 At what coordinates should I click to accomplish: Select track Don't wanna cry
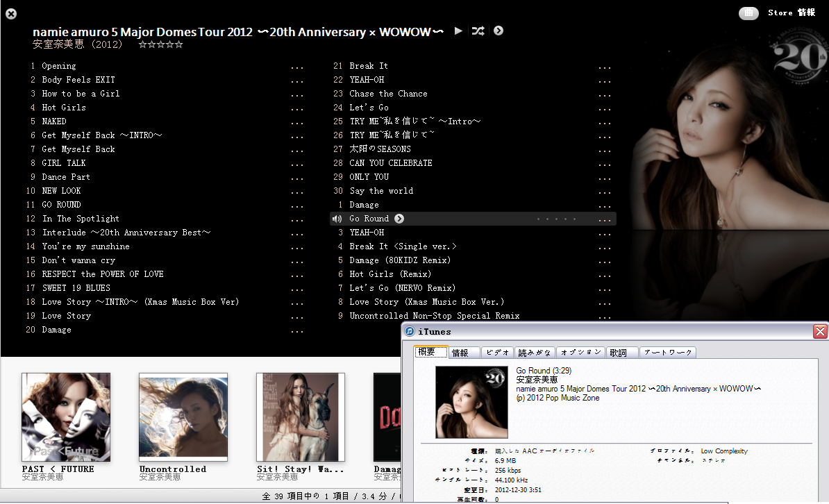pos(78,261)
